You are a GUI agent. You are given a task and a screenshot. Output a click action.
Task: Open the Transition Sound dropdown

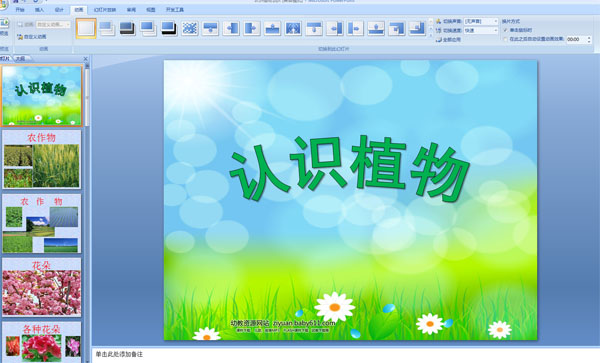(x=481, y=21)
